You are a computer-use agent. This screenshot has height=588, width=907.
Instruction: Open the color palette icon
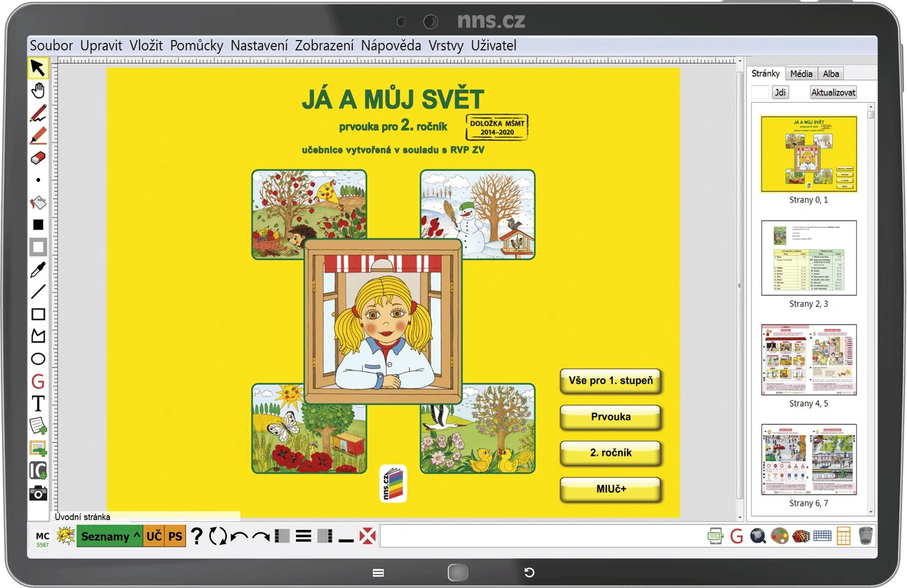779,536
